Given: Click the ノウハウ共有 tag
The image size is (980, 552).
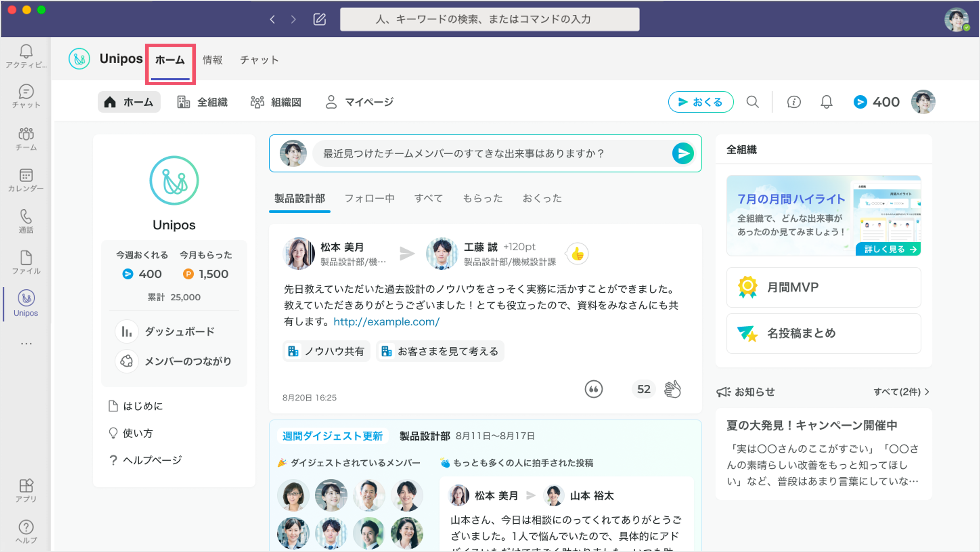Looking at the screenshot, I should 326,351.
